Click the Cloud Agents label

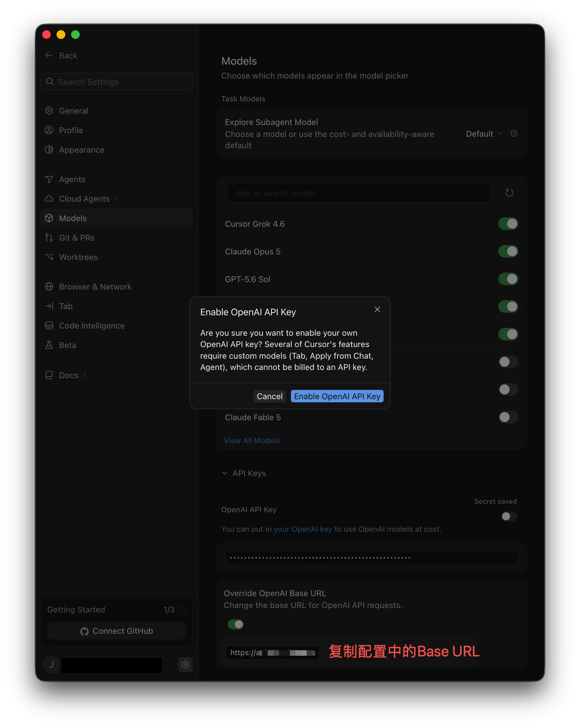coord(85,199)
